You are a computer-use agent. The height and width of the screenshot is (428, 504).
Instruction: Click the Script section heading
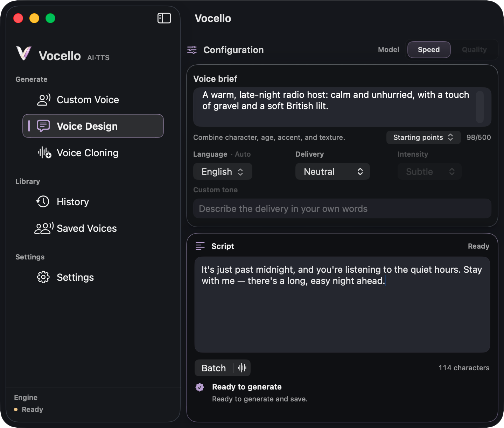click(223, 246)
